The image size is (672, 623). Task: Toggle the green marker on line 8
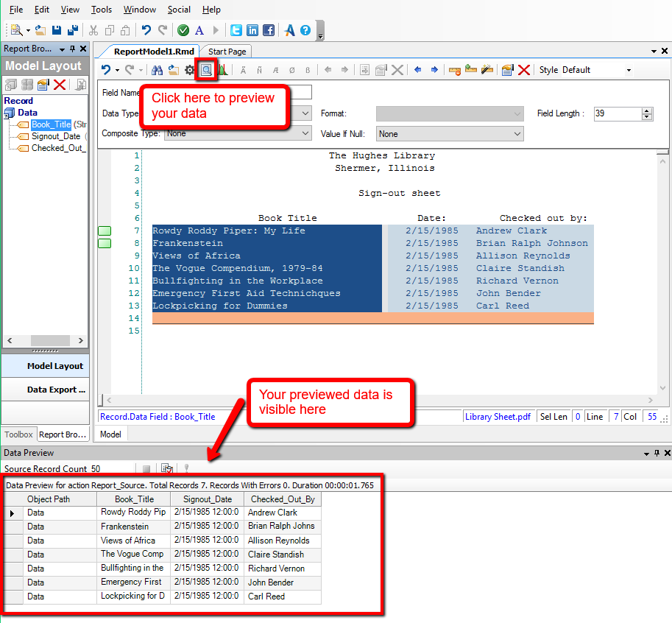pos(105,244)
